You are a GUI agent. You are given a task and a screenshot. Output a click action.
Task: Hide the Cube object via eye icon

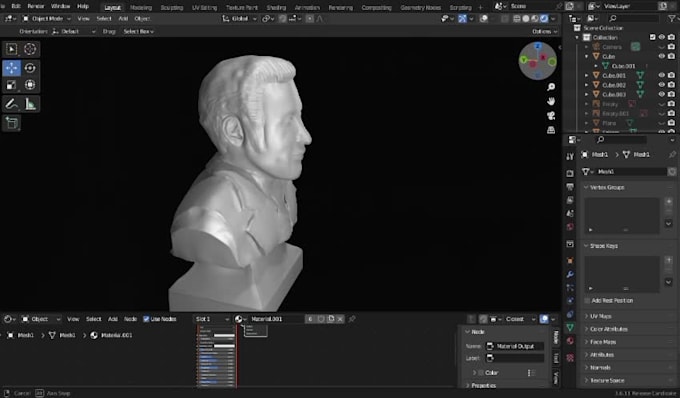pyautogui.click(x=662, y=56)
